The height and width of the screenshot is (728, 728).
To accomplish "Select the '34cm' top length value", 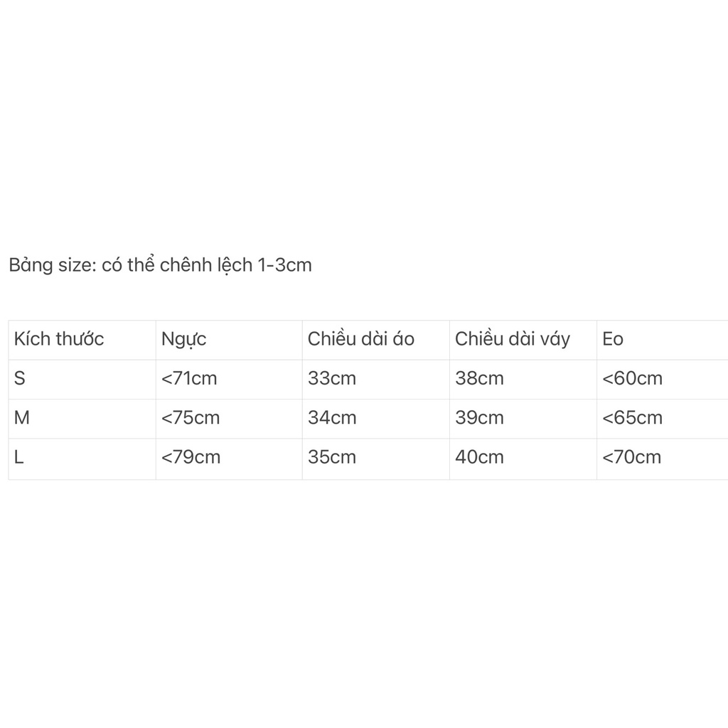I will [332, 417].
